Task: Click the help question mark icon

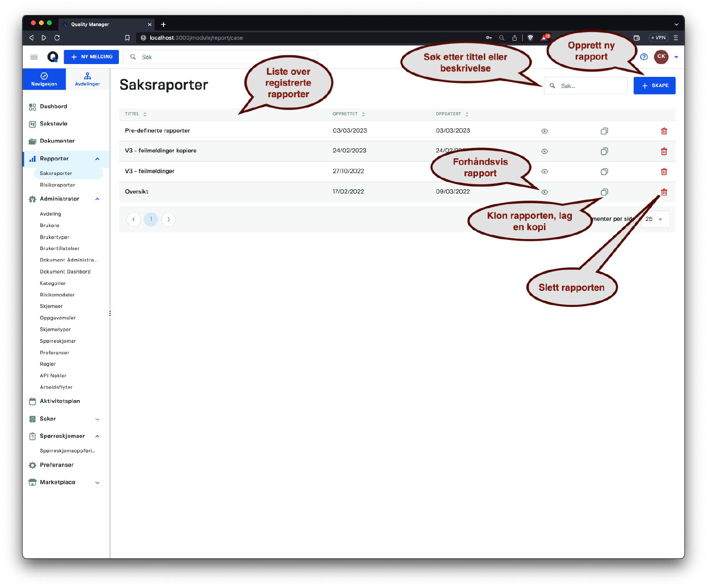Action: (644, 57)
